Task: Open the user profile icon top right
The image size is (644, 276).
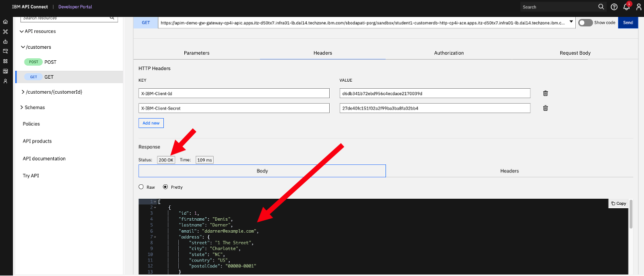Action: (x=639, y=7)
